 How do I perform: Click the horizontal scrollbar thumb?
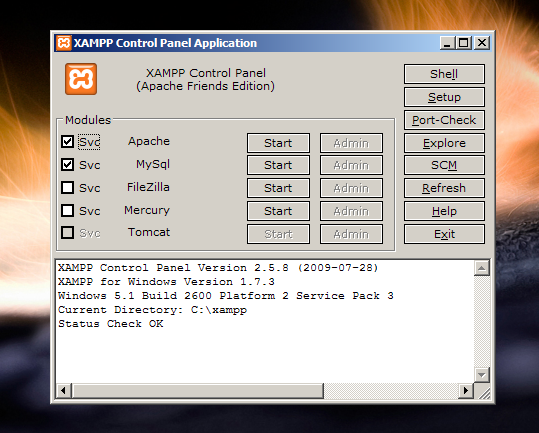point(198,391)
